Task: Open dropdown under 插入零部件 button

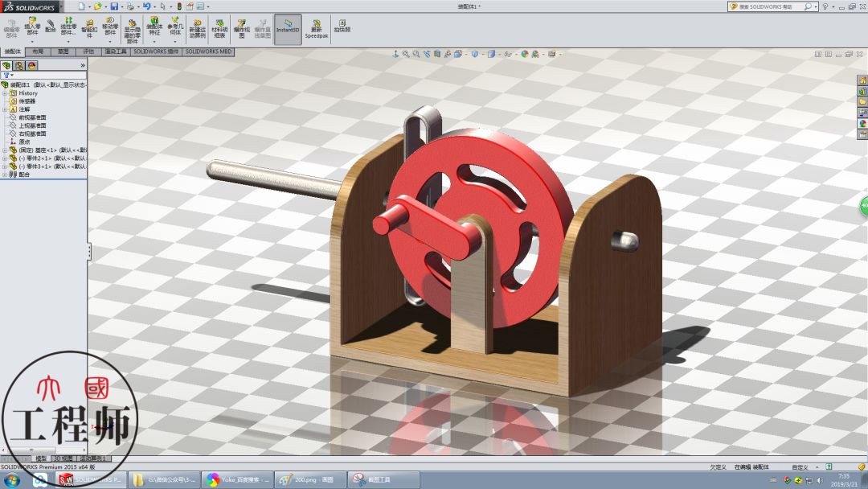Action: [x=32, y=42]
